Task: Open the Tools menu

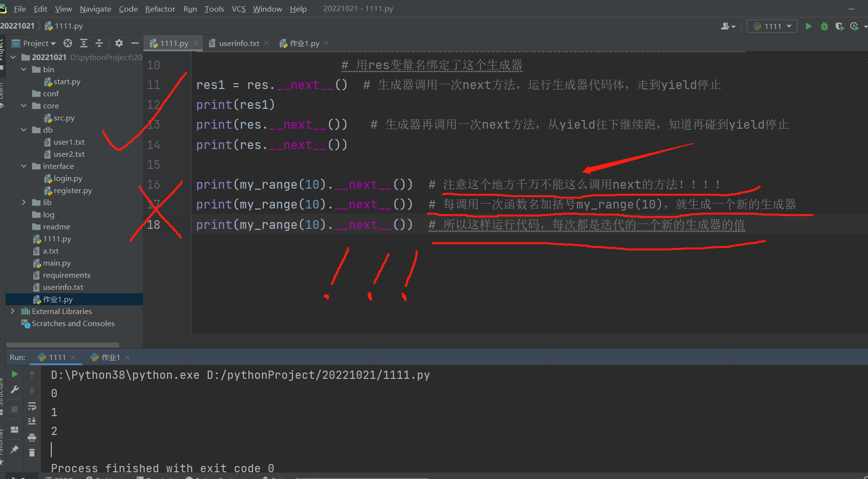Action: pos(214,9)
